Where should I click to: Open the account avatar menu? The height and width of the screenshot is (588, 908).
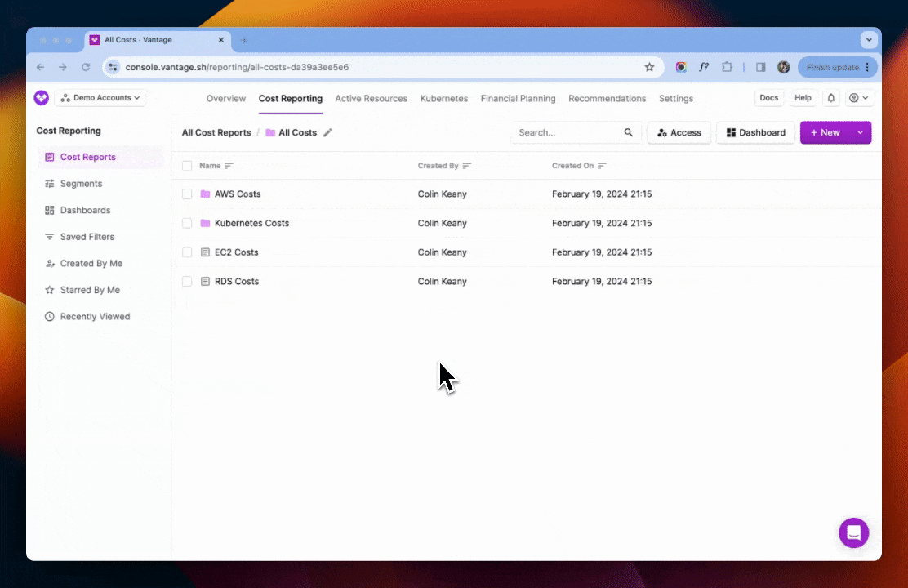pyautogui.click(x=857, y=97)
